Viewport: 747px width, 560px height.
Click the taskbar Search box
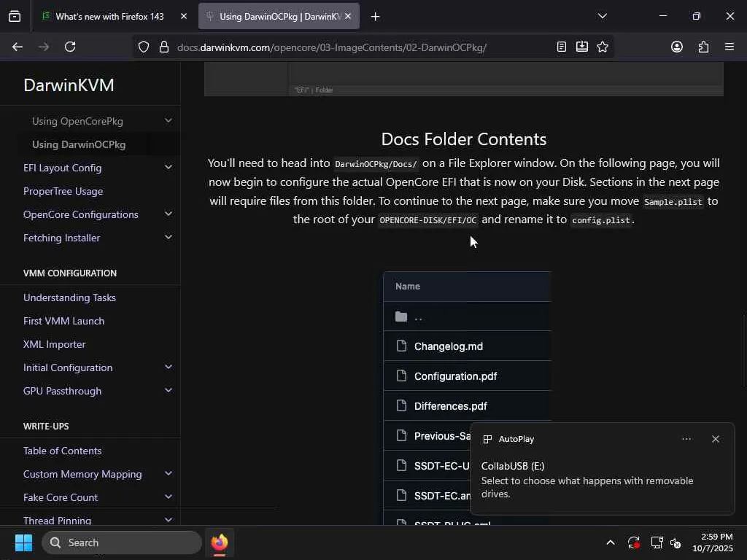click(x=122, y=542)
